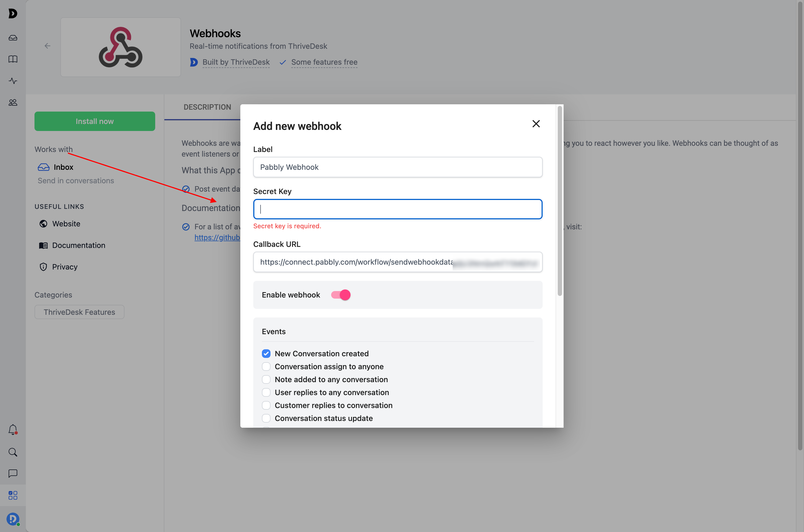Click the Callback URL input field

pos(398,262)
